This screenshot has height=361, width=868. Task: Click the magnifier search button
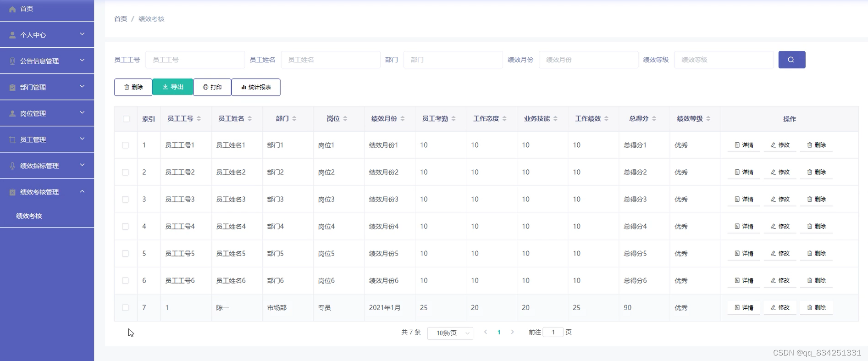coord(791,60)
